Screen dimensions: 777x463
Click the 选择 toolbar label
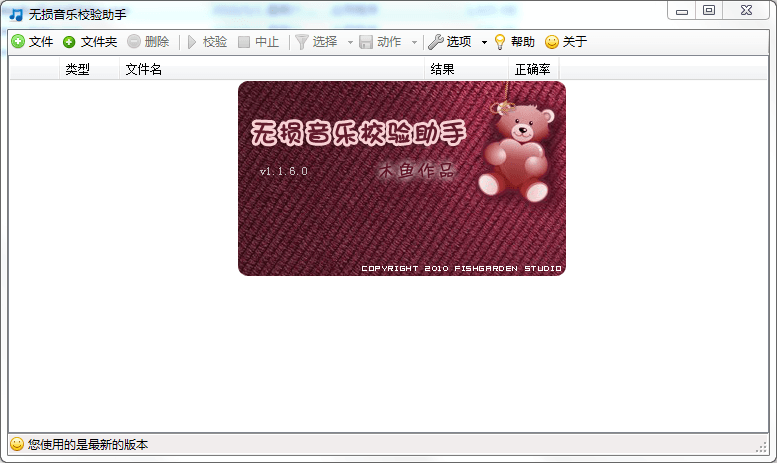click(325, 42)
